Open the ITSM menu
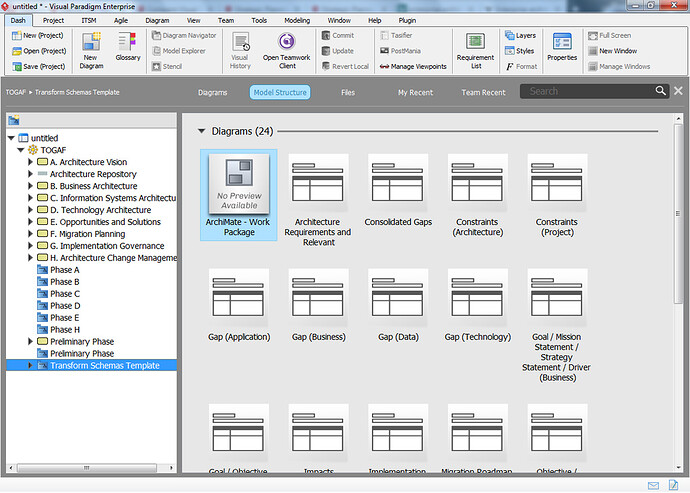Viewport: 690px width, 493px height. click(88, 20)
